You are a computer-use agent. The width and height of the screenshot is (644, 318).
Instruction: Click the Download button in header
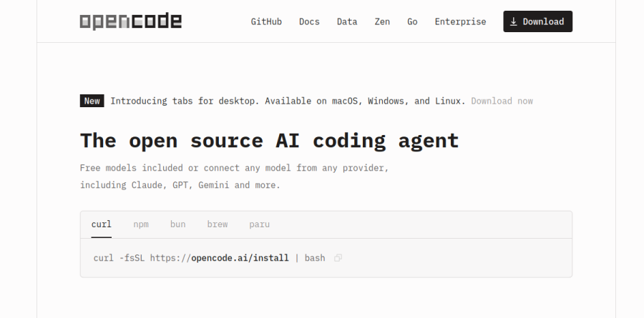537,21
